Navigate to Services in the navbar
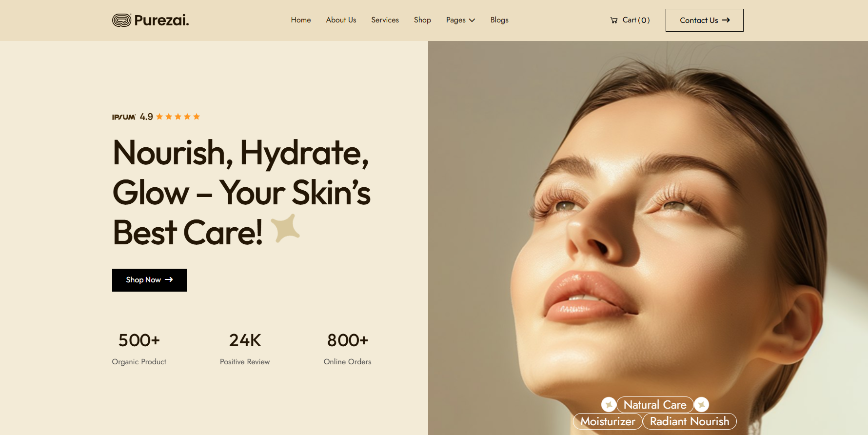 (385, 20)
